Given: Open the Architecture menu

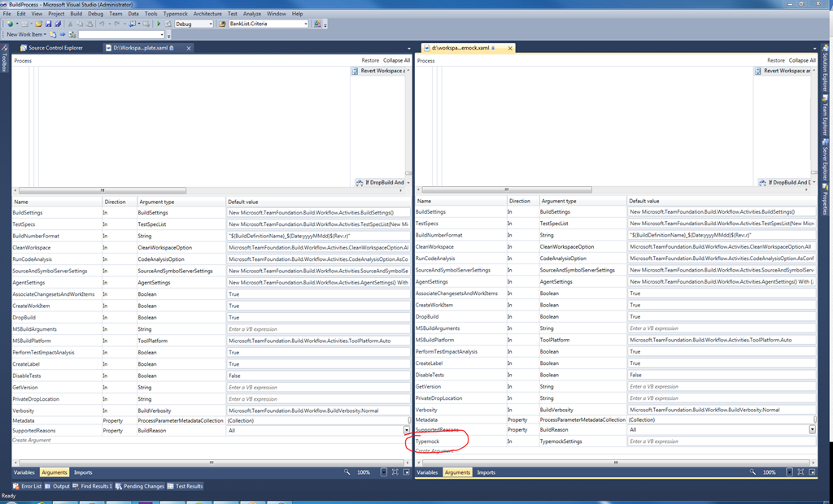Looking at the screenshot, I should pyautogui.click(x=207, y=14).
